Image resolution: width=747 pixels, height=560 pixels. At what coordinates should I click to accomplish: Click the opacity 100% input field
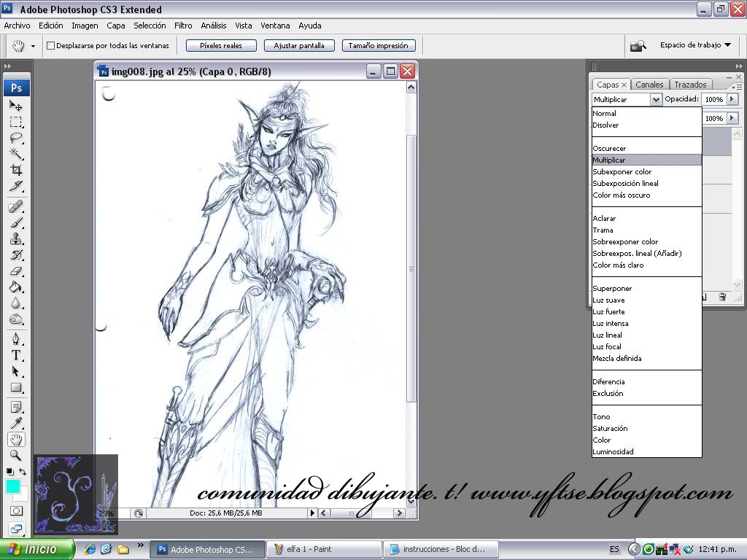coord(713,99)
